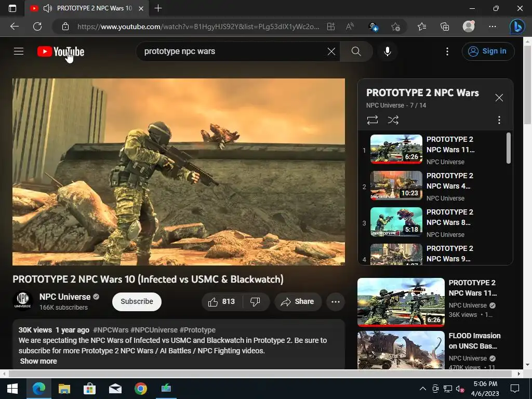Toggle playlist shuffle
Screen dimensions: 532x399
tap(393, 120)
